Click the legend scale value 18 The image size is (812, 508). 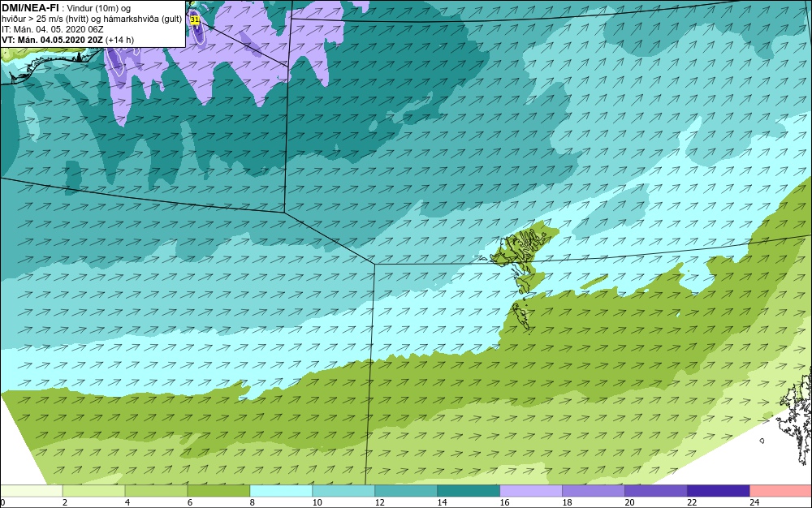click(567, 502)
